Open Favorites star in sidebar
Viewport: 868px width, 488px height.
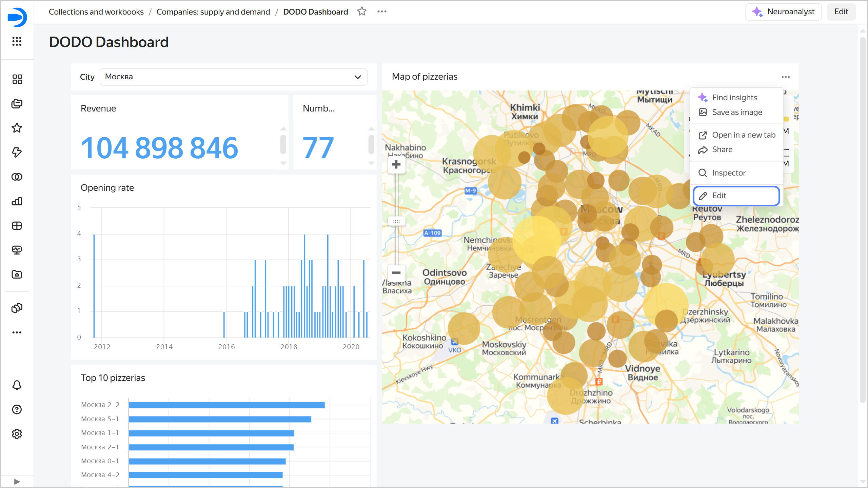17,128
